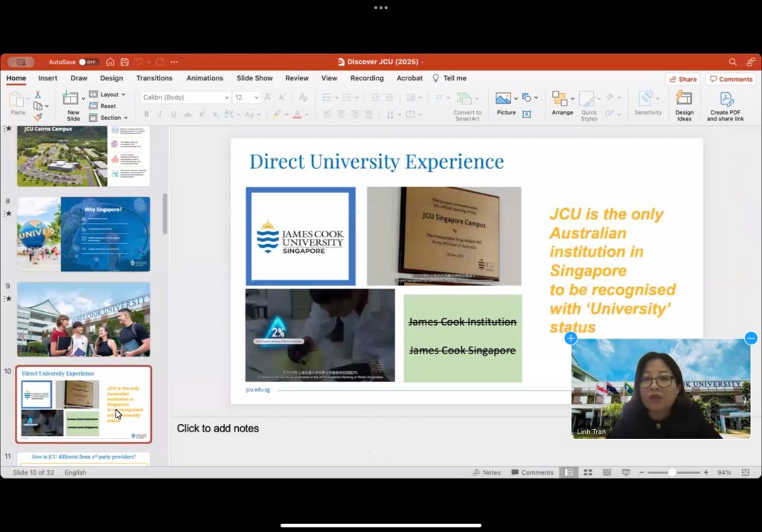The width and height of the screenshot is (762, 532).
Task: Open the Slide Show tab
Action: (x=254, y=77)
